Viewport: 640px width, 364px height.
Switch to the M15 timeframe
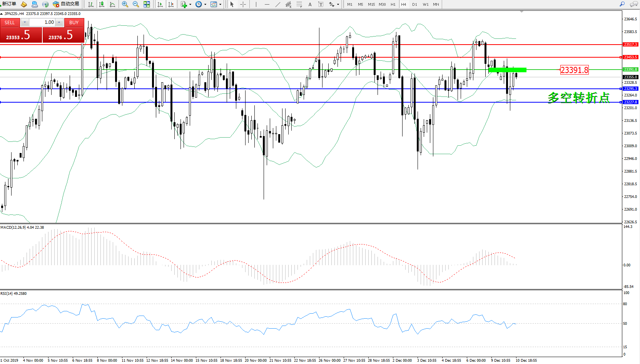371,5
